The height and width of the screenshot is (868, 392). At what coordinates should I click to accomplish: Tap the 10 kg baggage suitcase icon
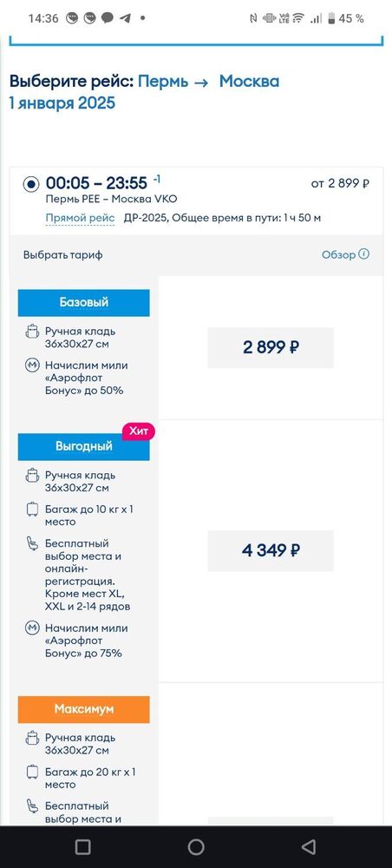pos(33,510)
